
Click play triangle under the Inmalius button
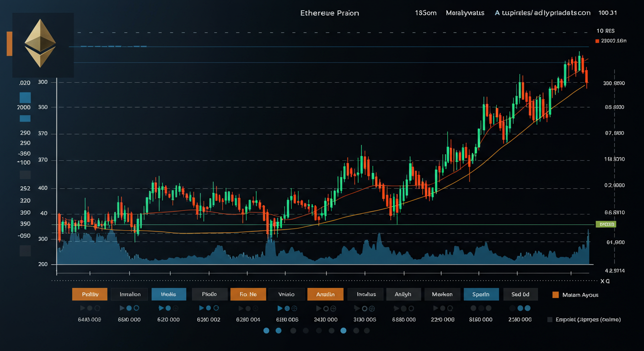[358, 308]
